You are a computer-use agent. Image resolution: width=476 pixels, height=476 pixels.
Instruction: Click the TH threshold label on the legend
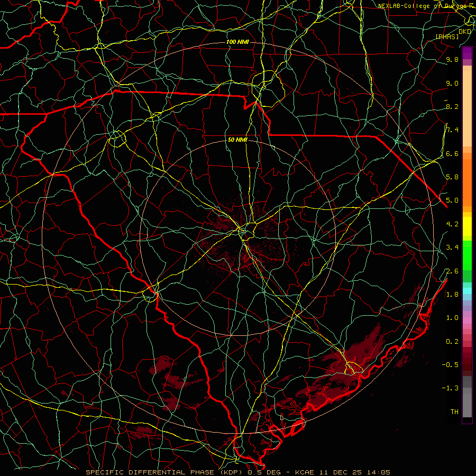(454, 412)
